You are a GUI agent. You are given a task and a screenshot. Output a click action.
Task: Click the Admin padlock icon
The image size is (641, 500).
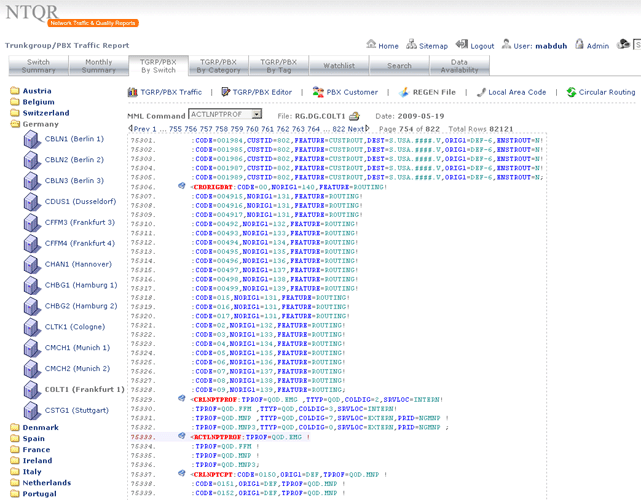coord(578,45)
